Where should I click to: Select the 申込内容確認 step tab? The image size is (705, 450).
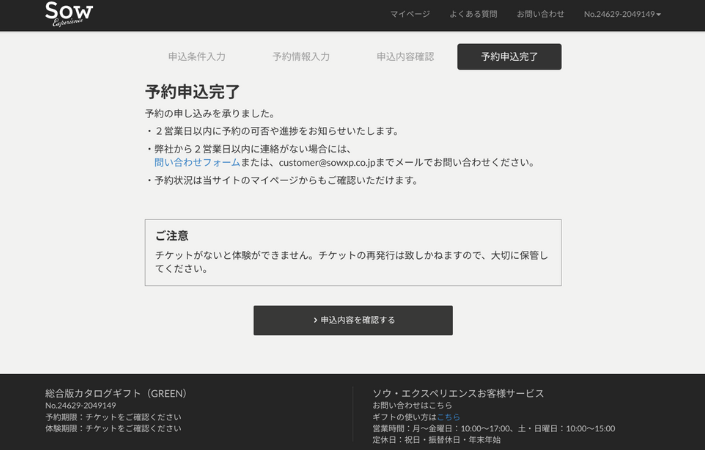point(405,57)
